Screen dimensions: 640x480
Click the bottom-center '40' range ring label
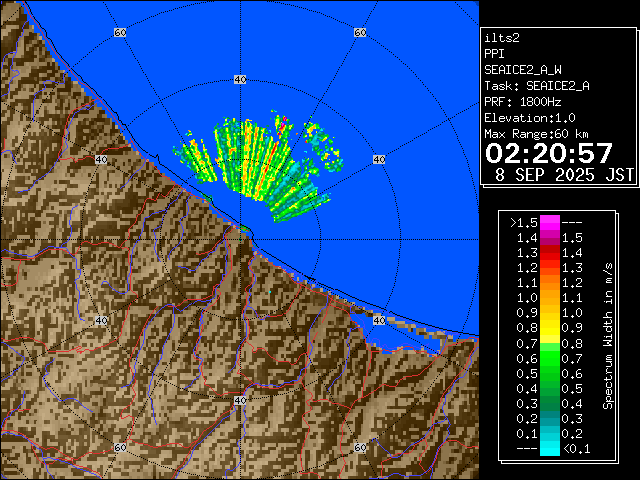click(x=239, y=400)
